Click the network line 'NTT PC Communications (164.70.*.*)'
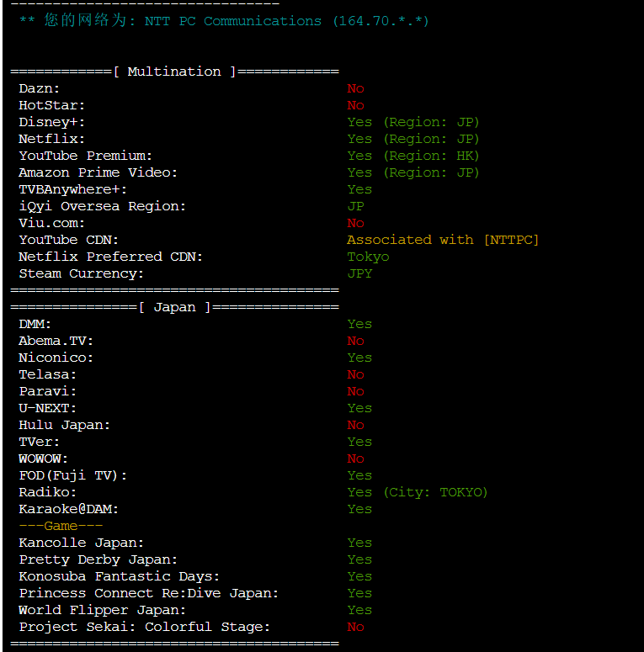 (x=286, y=21)
